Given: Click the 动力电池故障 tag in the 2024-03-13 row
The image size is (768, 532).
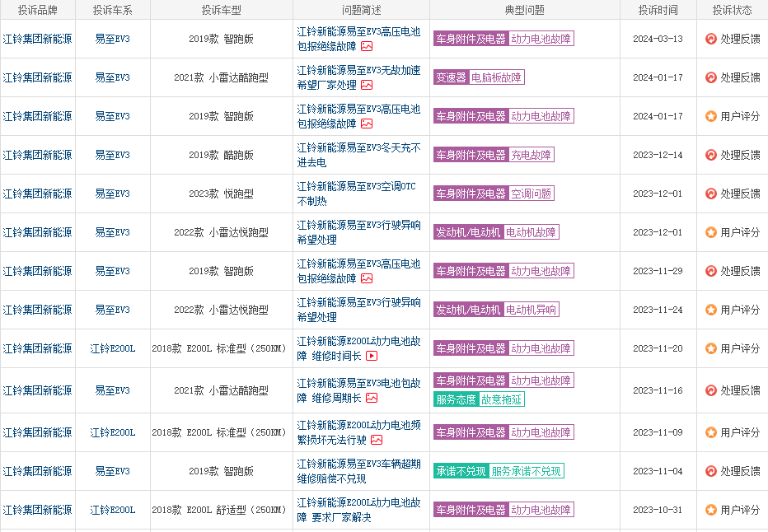Looking at the screenshot, I should pyautogui.click(x=541, y=39).
